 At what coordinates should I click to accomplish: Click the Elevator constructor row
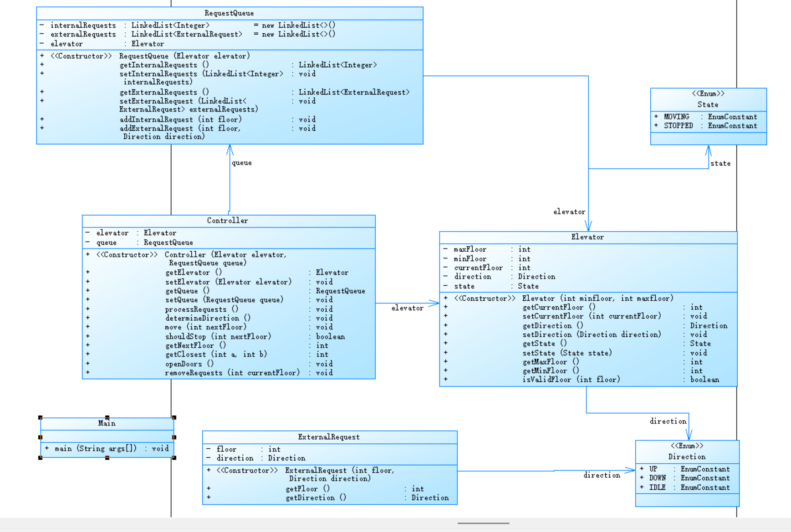coord(558,299)
